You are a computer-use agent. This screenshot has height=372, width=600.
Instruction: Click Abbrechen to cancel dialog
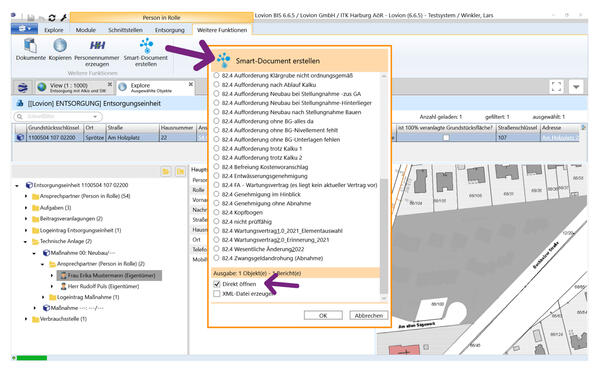click(368, 315)
